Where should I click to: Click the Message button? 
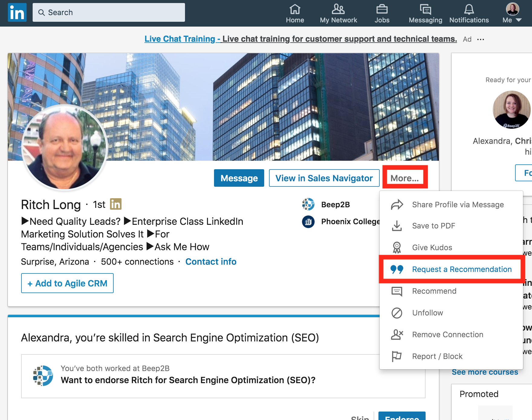point(239,178)
